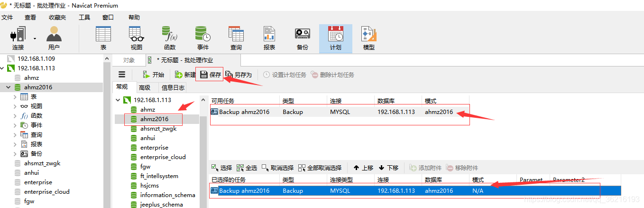Expand the 视图 node
This screenshot has width=644, height=208.
(x=15, y=106)
